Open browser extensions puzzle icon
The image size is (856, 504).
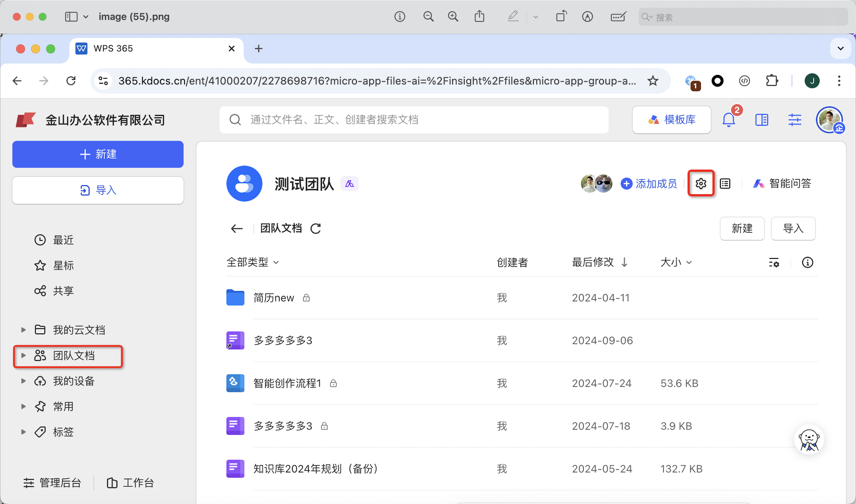pos(771,81)
